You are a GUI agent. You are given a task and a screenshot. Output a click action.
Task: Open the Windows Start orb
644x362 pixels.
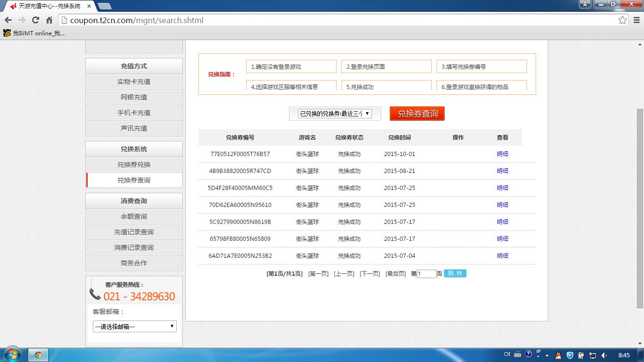(x=12, y=354)
